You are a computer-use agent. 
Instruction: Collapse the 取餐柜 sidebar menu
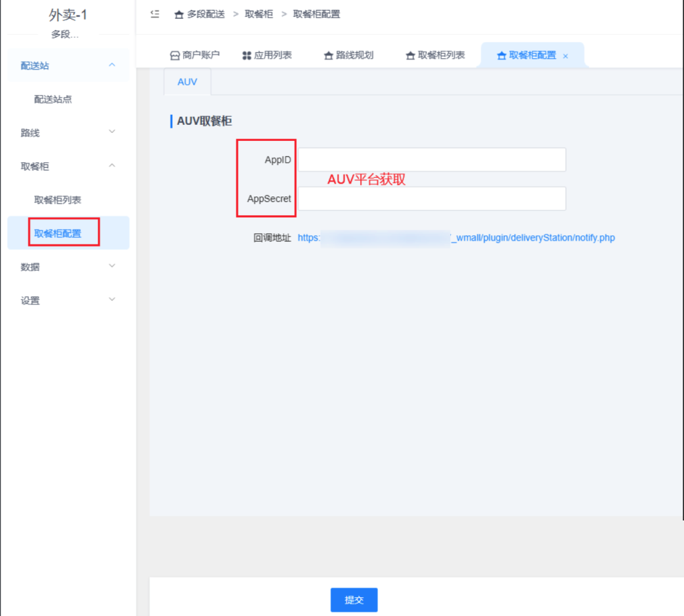coord(112,166)
